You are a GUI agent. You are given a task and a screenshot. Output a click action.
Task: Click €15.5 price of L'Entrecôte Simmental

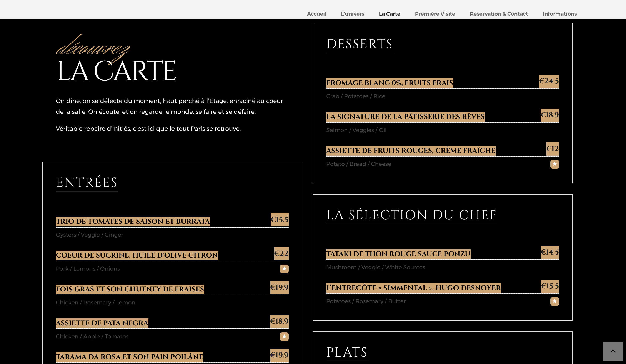point(550,286)
